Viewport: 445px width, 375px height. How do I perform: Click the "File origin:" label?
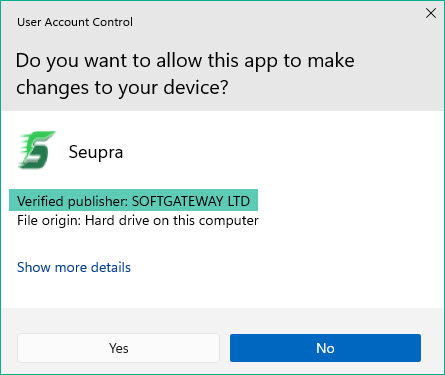[x=49, y=221]
